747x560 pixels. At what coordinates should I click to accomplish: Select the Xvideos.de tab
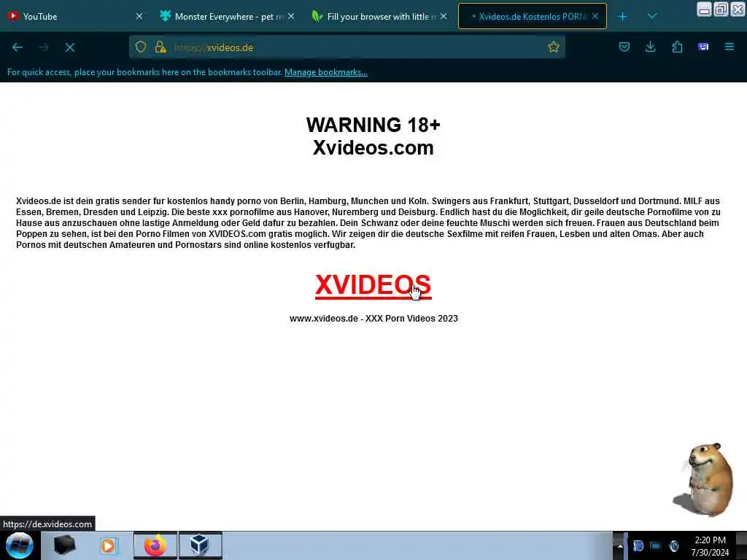[532, 16]
